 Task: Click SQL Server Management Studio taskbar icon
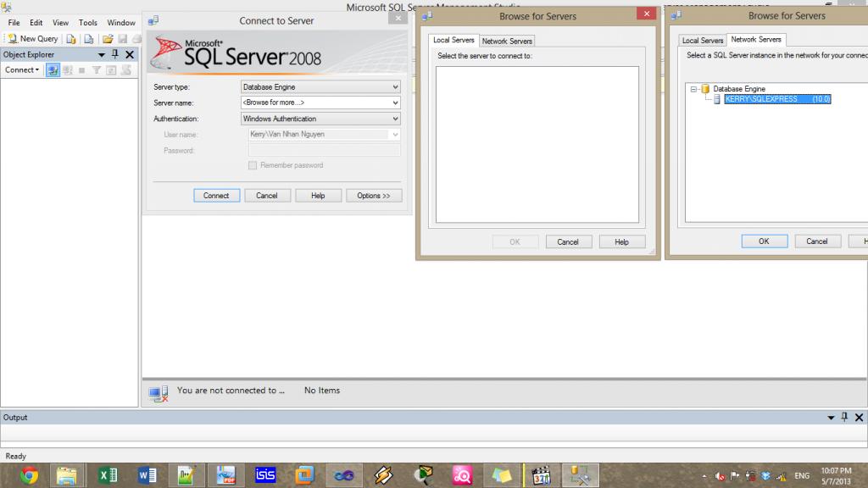580,475
